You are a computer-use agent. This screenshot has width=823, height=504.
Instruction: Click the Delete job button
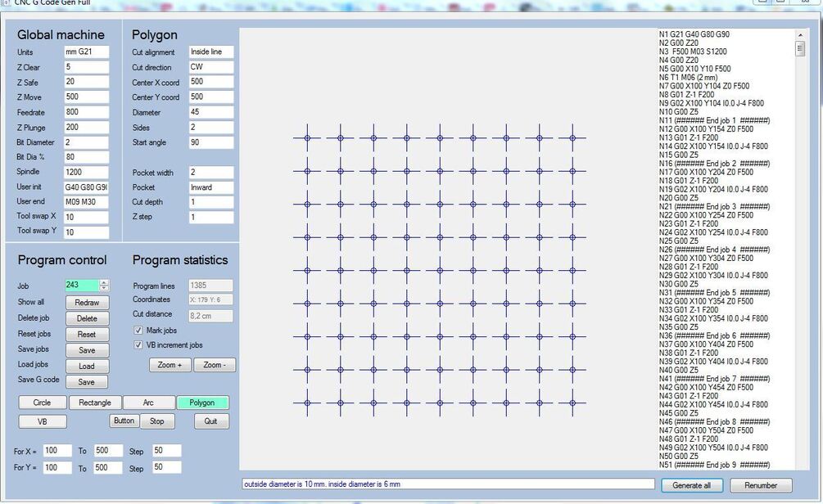click(87, 318)
